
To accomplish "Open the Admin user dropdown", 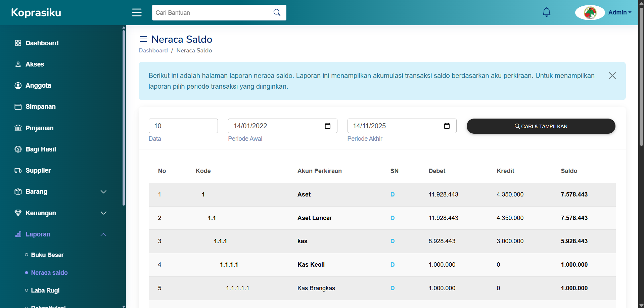I will pyautogui.click(x=619, y=12).
